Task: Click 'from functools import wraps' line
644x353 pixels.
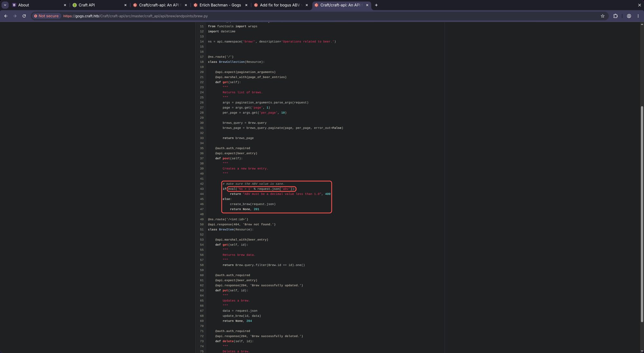Action: [232, 26]
